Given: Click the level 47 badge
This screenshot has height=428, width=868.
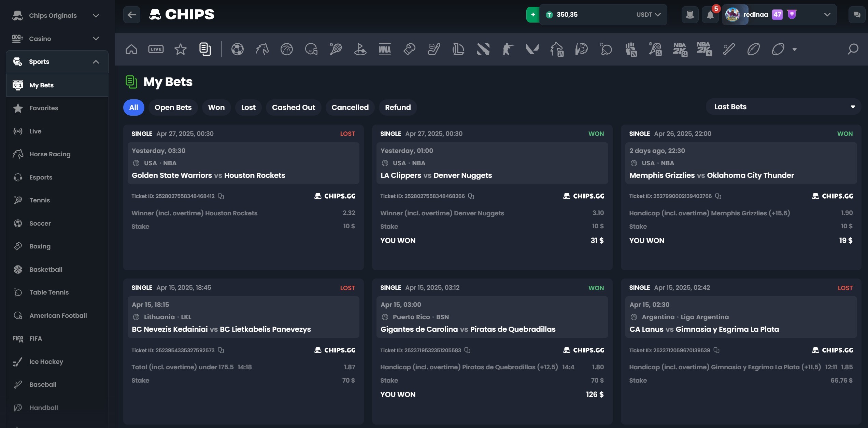Looking at the screenshot, I should pyautogui.click(x=777, y=15).
